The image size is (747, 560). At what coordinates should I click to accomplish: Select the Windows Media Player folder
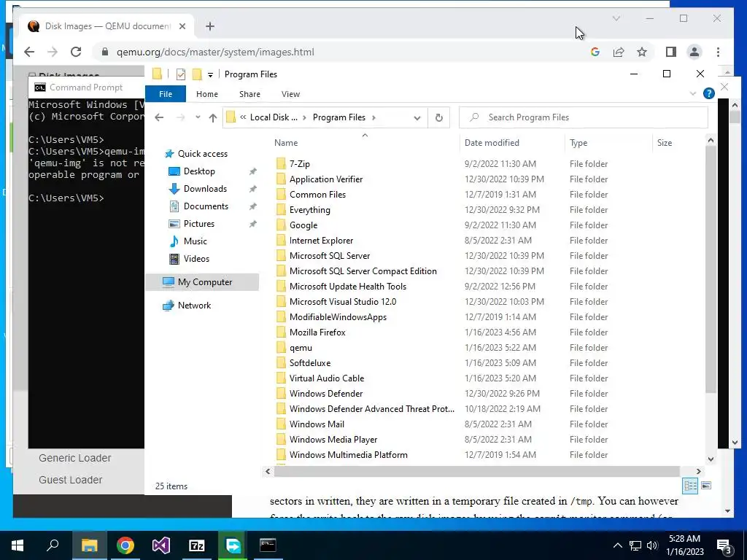point(333,440)
